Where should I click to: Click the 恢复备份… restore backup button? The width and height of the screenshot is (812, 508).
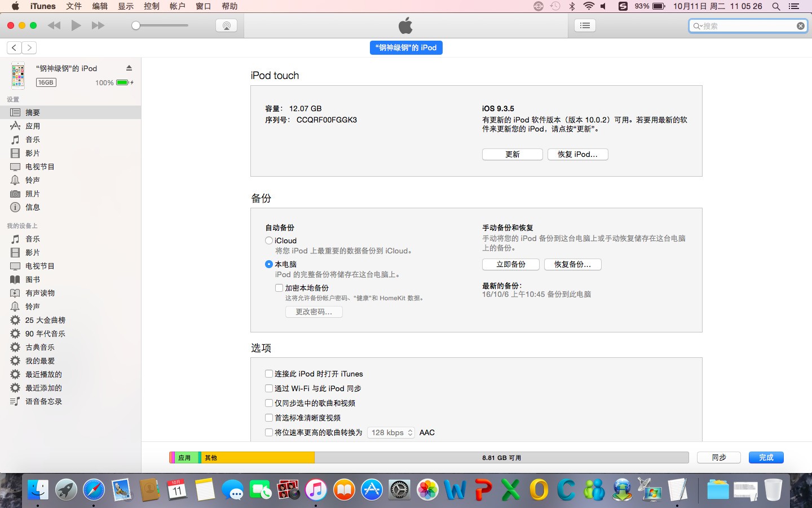[573, 264]
